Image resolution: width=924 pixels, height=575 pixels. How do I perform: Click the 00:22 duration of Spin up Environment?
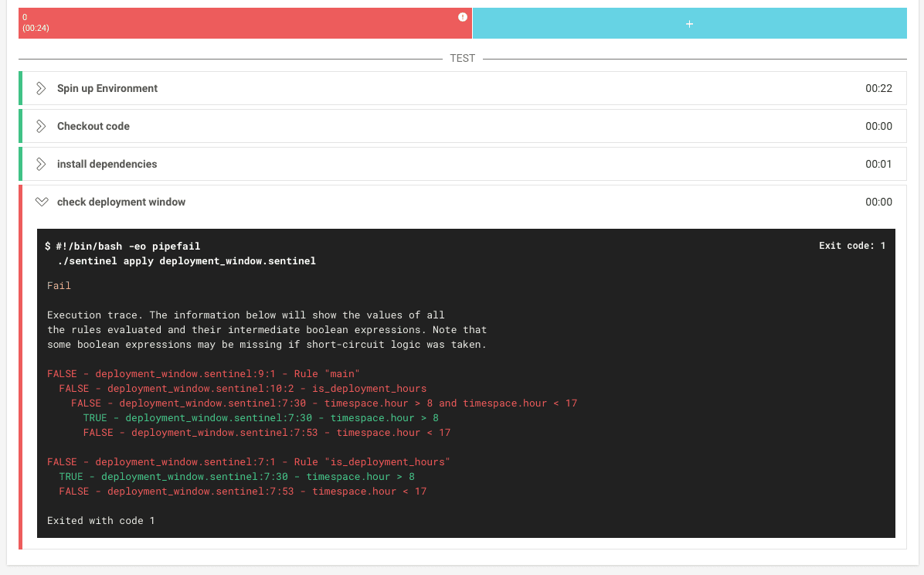tap(878, 88)
